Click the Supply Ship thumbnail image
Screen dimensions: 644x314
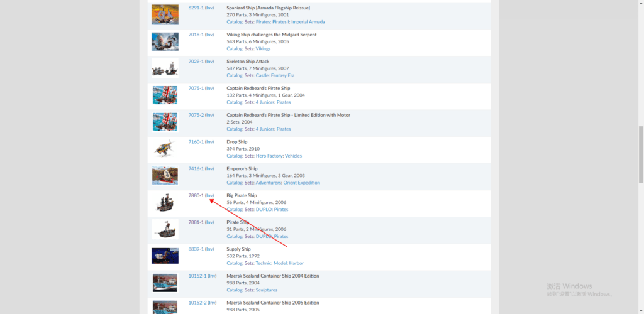pyautogui.click(x=165, y=256)
